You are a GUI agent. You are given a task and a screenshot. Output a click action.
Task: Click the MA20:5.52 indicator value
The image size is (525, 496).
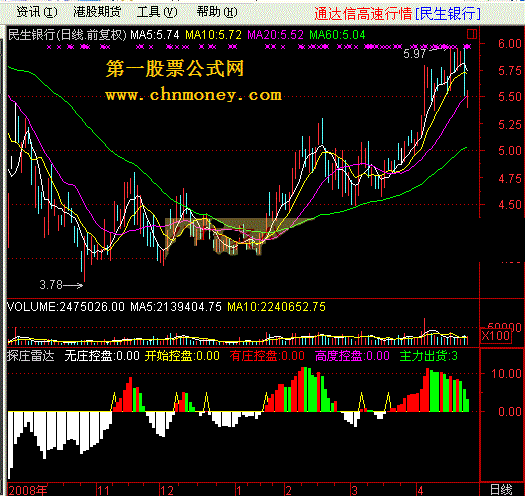click(275, 35)
